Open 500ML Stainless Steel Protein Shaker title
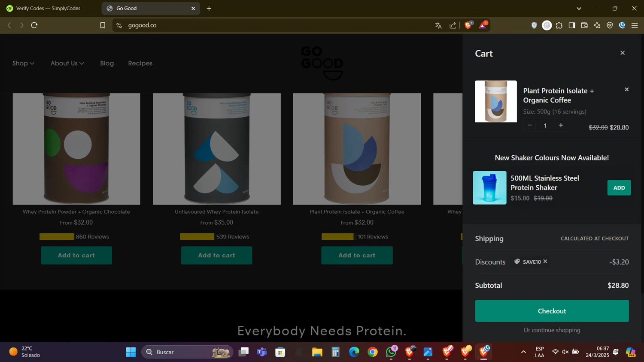The width and height of the screenshot is (644, 362). click(x=545, y=183)
